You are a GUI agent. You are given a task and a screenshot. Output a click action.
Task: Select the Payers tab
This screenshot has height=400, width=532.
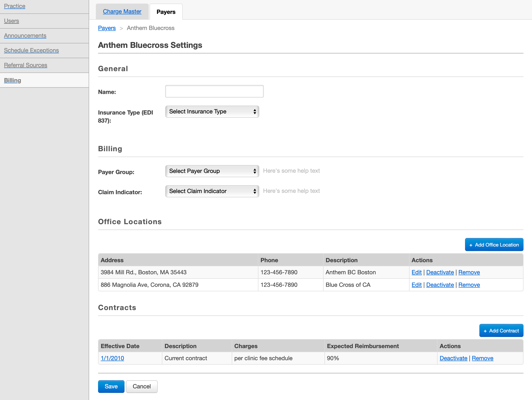[x=166, y=12]
